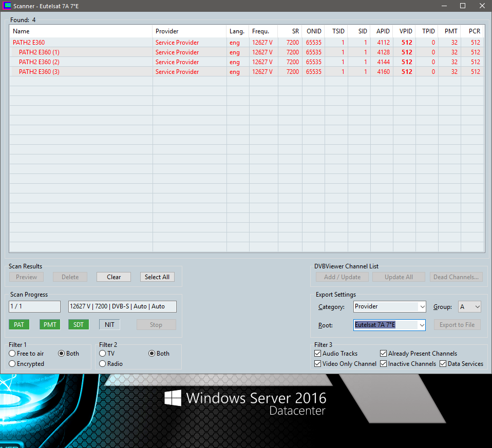Click the PAT status indicator

point(19,325)
